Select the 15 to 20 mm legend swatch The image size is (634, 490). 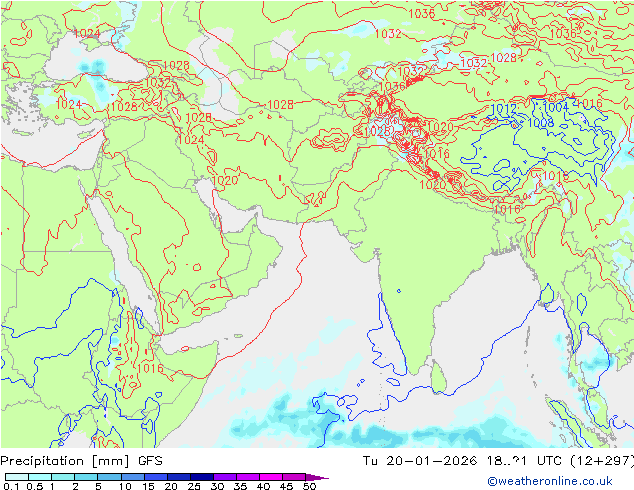coord(155,477)
